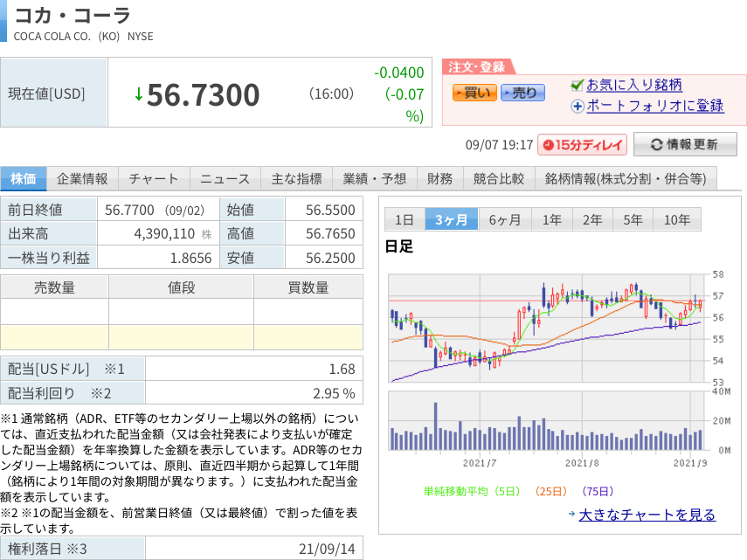This screenshot has width=747, height=560.
Task: Click 権利落日 date 21/09/14
Action: pyautogui.click(x=327, y=549)
